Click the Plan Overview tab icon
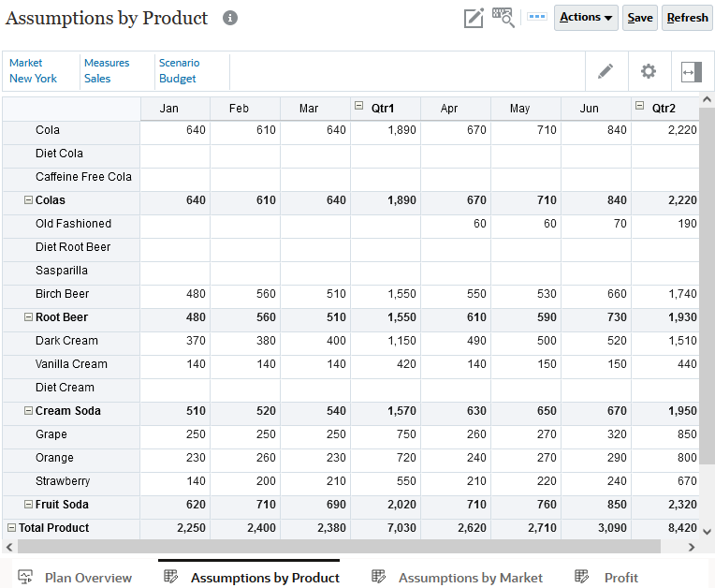715x588 pixels. 25,577
